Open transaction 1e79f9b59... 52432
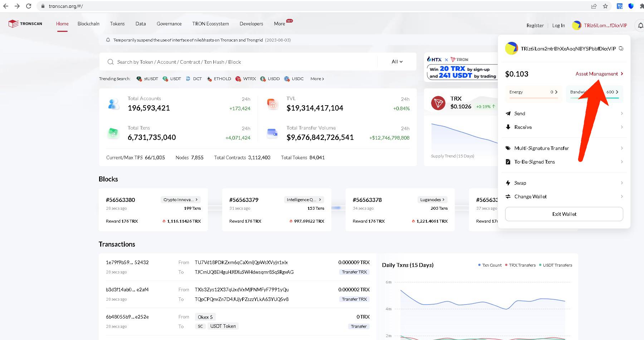The width and height of the screenshot is (644, 340). coord(127,262)
